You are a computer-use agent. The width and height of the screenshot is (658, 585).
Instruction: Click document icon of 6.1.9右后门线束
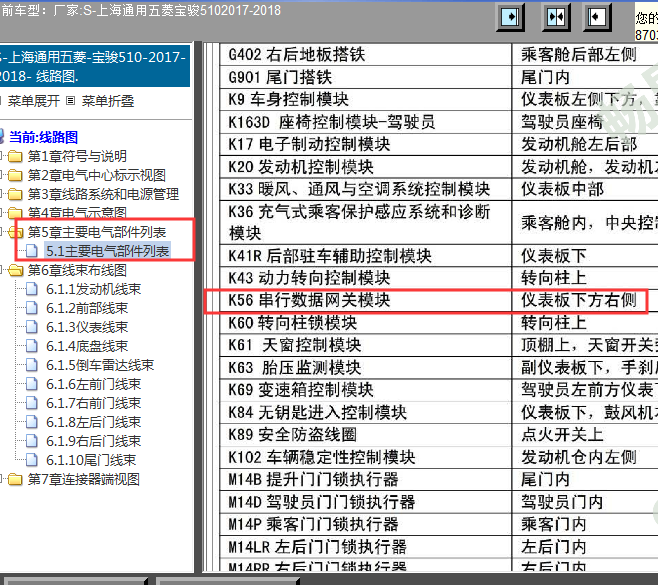click(x=32, y=441)
